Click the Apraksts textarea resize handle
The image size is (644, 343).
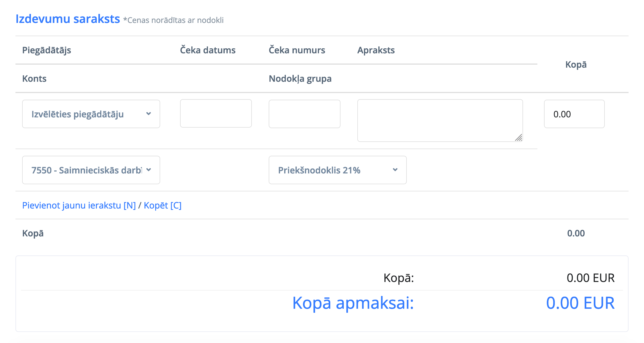[519, 138]
